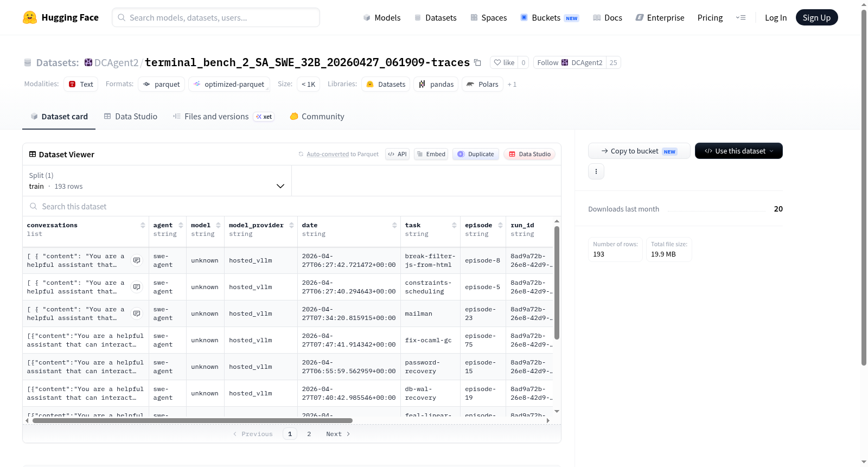Click the DCAgent2 organization avatar icon
Viewport: 868px width, 467px height.
(x=88, y=62)
